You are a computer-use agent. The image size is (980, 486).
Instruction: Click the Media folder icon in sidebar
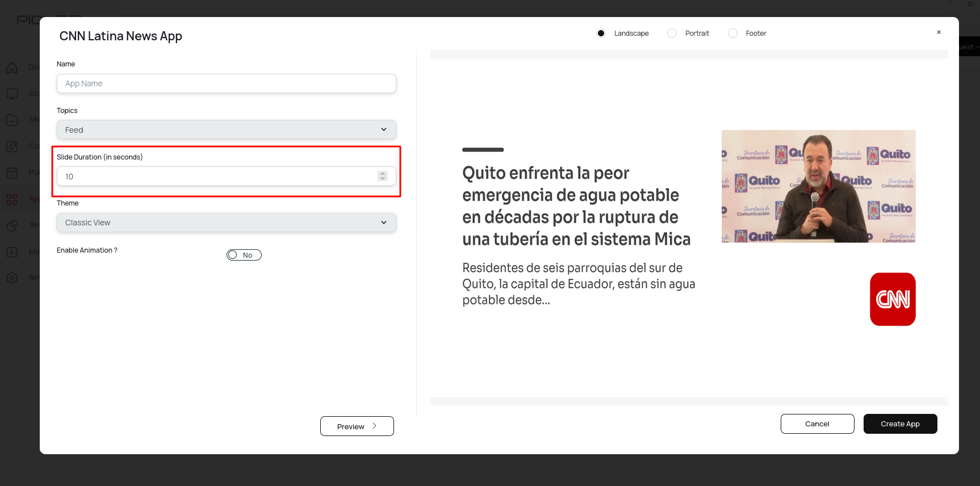12,120
